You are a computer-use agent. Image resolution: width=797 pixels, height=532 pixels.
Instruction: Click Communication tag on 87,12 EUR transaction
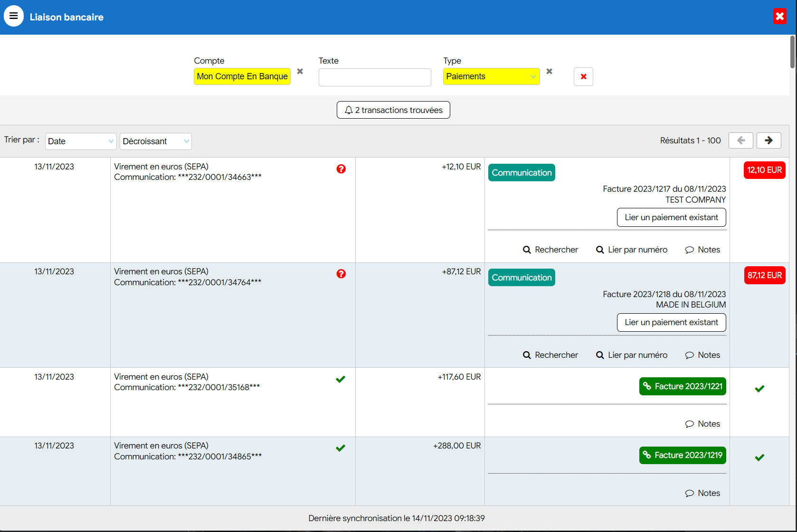[x=522, y=278]
